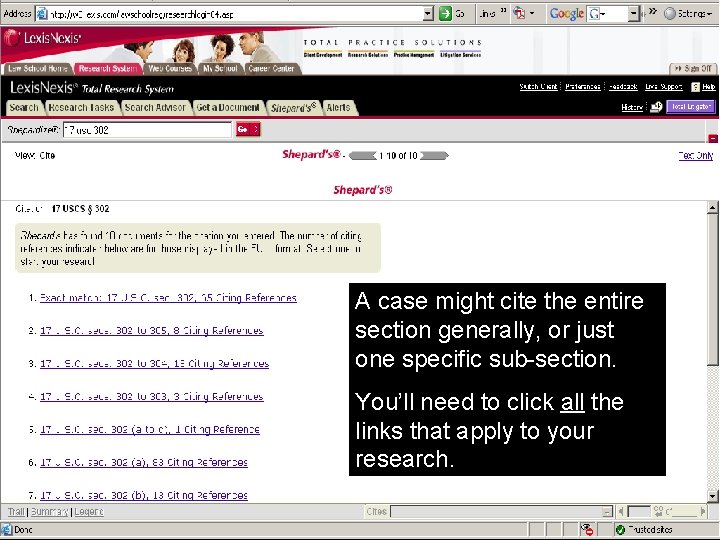720x540 pixels.
Task: Open the Adobe PDF toolbar dropdown arrow
Action: [532, 14]
